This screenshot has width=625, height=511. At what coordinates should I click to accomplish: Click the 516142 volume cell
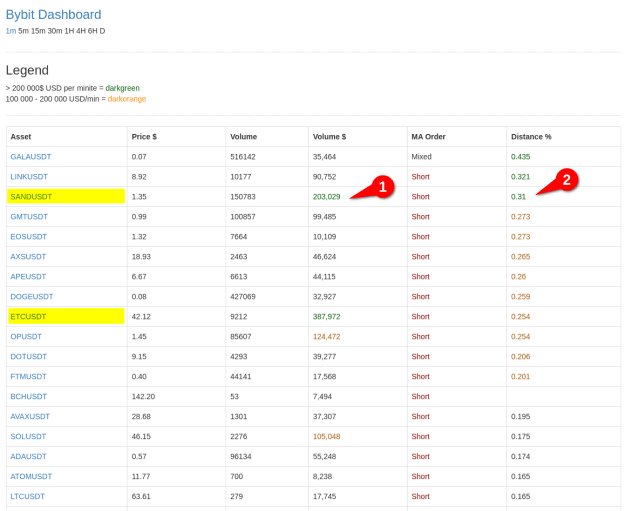pos(243,157)
